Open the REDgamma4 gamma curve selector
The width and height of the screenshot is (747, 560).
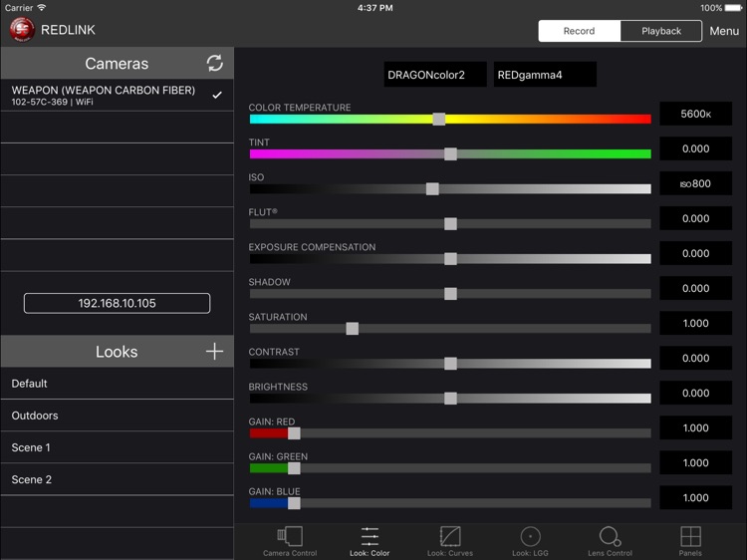545,75
